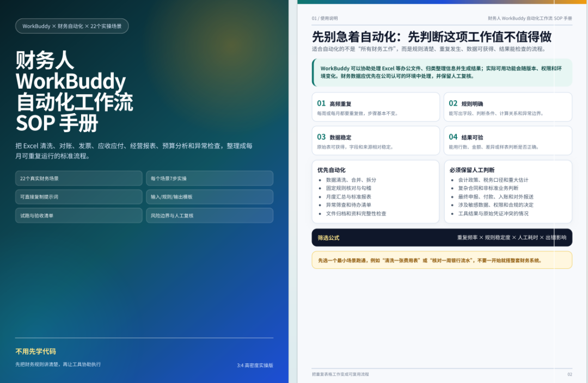Click the 22个真实财务场景 tag

coord(79,178)
